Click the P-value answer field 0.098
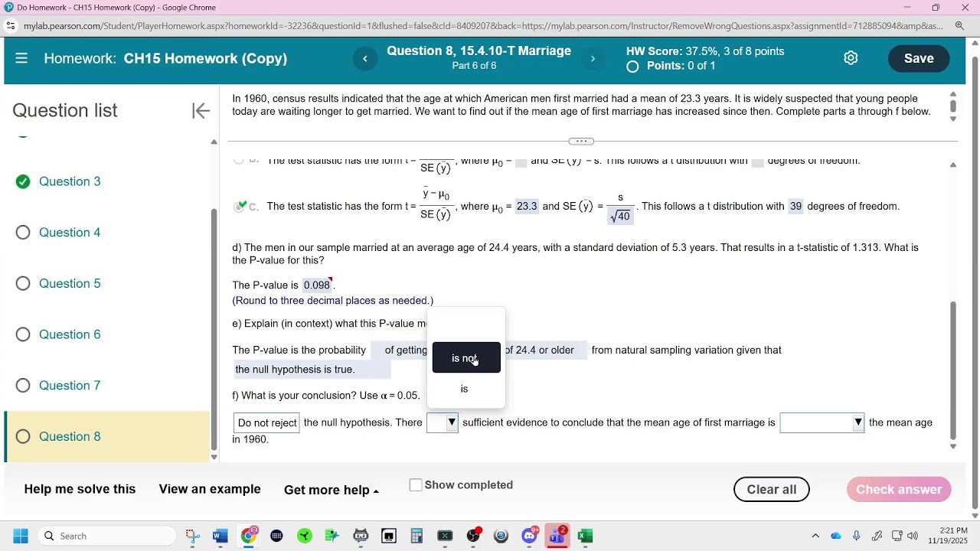Image resolution: width=980 pixels, height=551 pixels. 317,285
